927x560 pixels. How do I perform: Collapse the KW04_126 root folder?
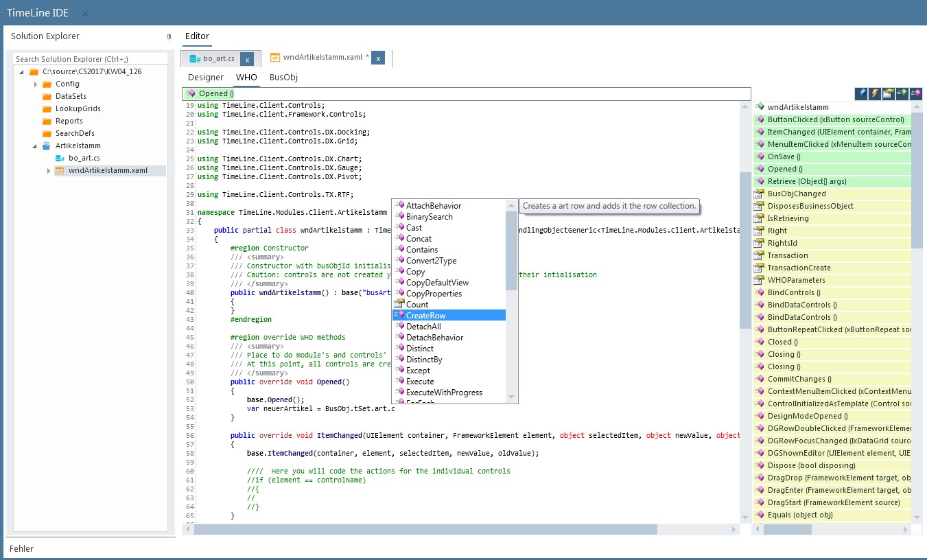pos(22,71)
